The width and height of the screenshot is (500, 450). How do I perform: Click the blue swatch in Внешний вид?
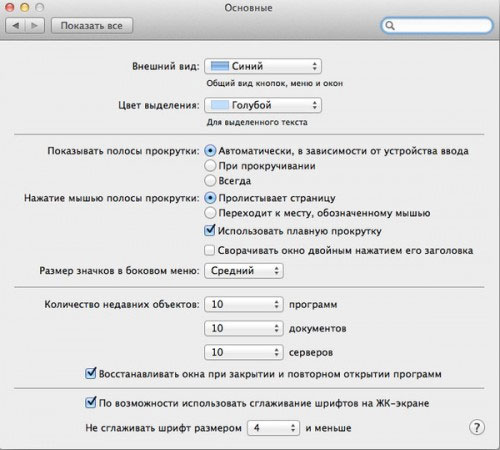220,66
